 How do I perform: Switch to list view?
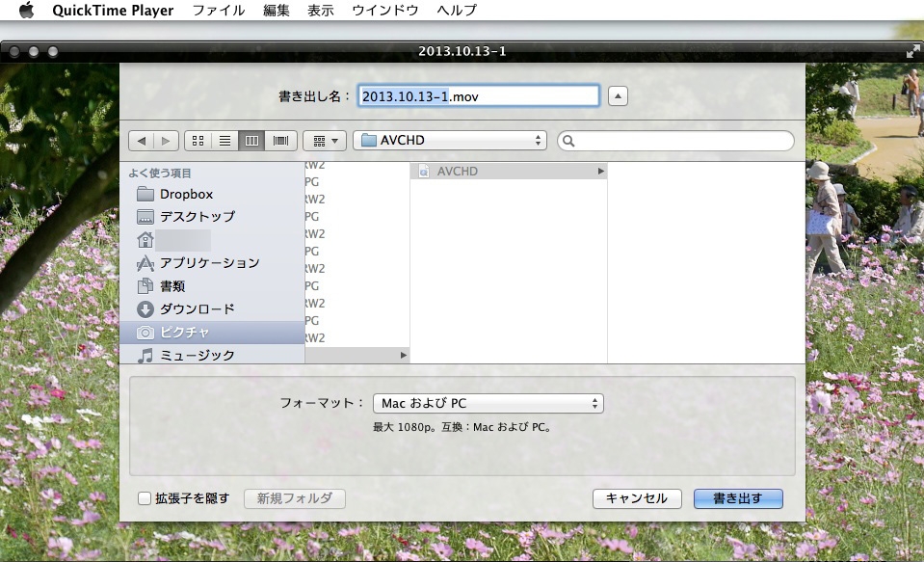point(224,141)
